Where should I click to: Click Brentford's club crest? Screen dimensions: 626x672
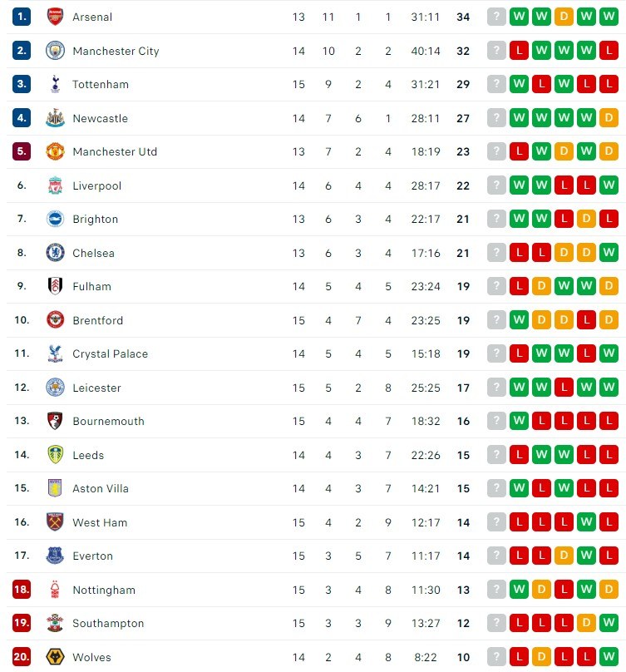(x=55, y=319)
